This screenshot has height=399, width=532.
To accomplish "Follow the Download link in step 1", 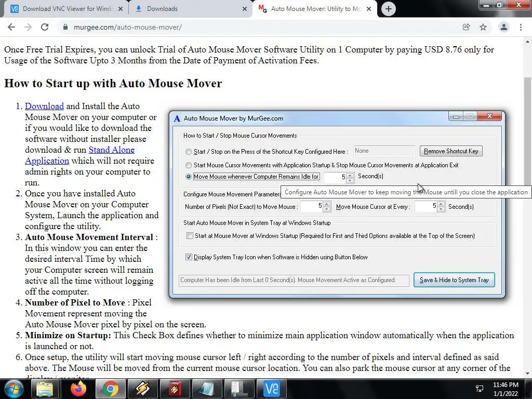I will tap(45, 106).
